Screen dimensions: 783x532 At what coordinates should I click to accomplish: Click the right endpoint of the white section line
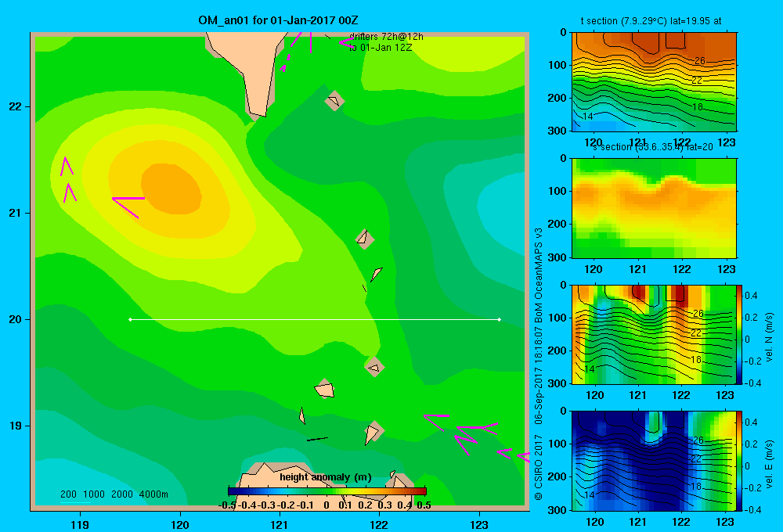click(x=500, y=319)
